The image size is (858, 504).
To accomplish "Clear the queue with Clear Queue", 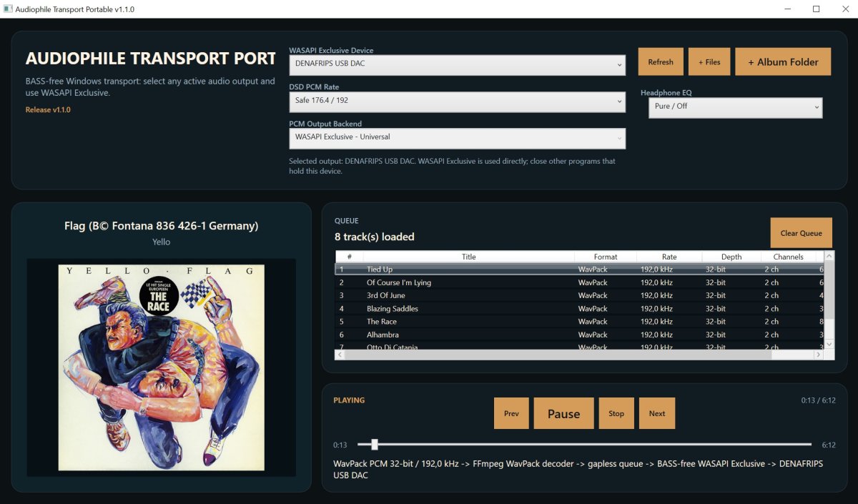I will pyautogui.click(x=801, y=233).
